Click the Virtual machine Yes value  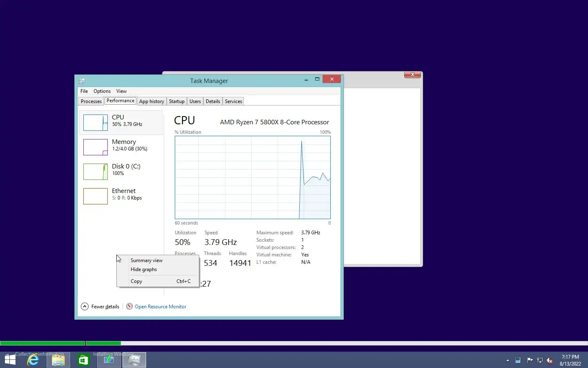click(x=305, y=255)
